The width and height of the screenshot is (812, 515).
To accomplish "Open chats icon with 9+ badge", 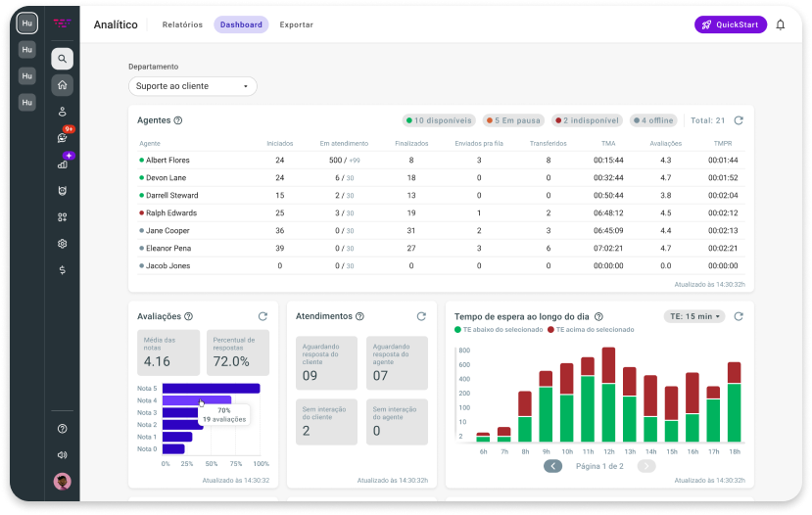I will pyautogui.click(x=64, y=137).
